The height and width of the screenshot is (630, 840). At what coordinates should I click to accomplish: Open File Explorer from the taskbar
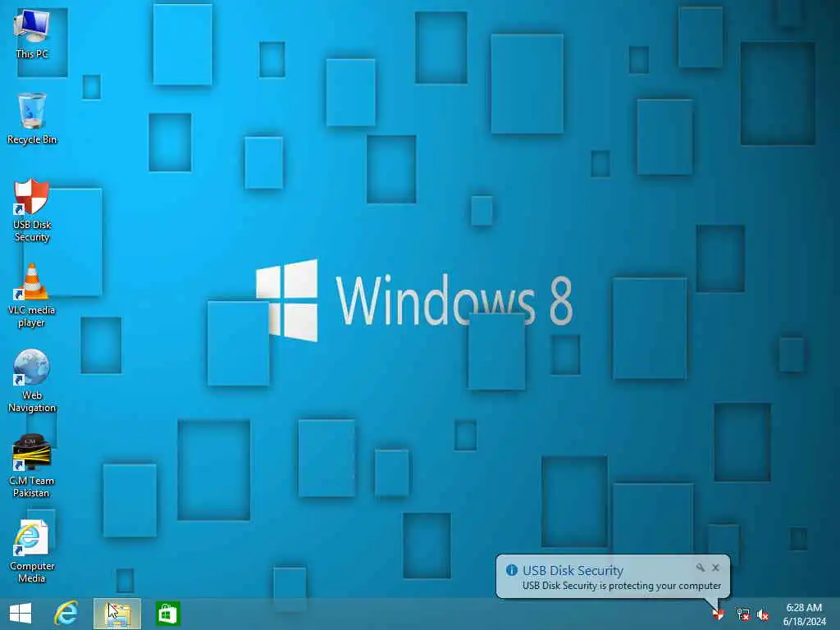click(x=117, y=614)
